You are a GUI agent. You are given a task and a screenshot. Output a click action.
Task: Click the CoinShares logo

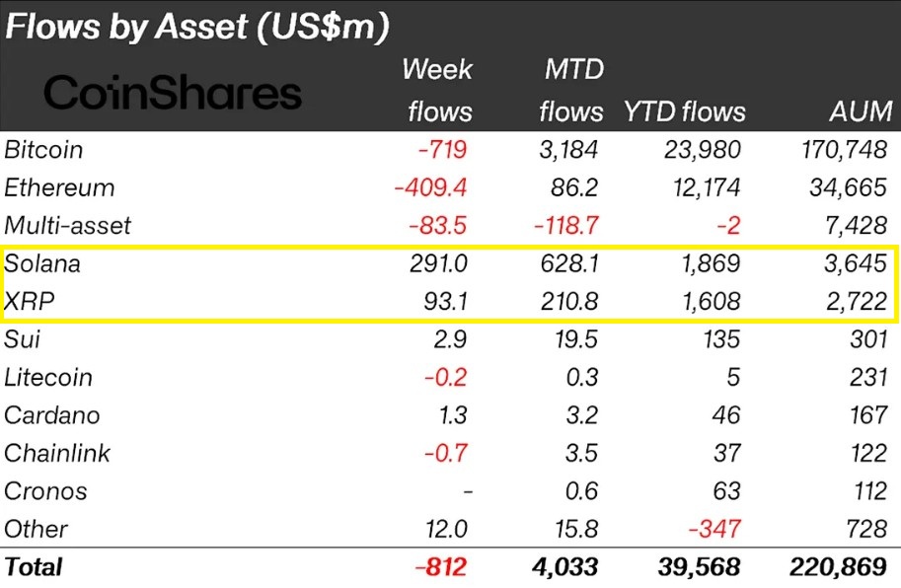tap(173, 94)
